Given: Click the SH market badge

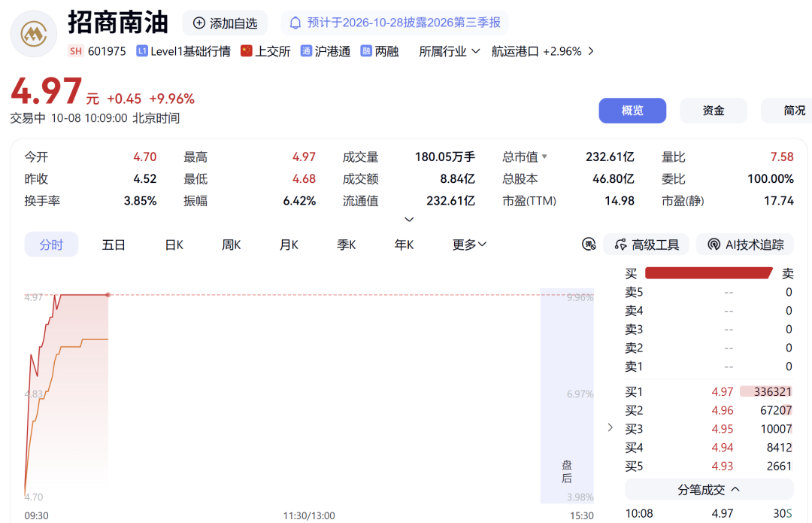Looking at the screenshot, I should 76,51.
